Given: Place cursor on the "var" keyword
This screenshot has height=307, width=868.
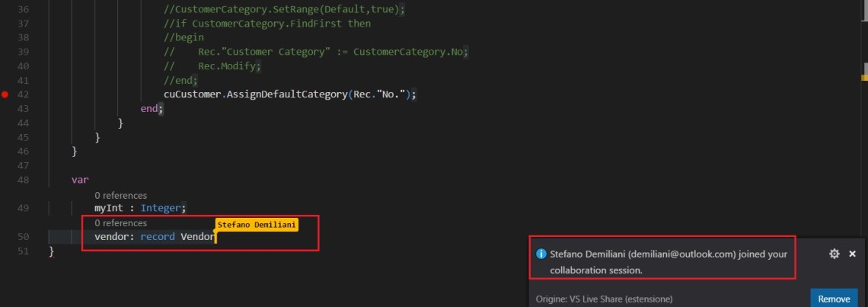Looking at the screenshot, I should click(x=80, y=180).
